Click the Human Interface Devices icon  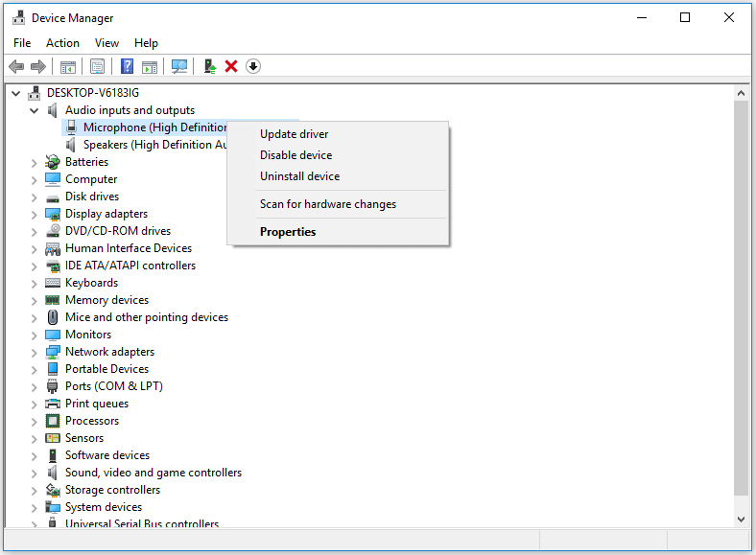coord(53,248)
